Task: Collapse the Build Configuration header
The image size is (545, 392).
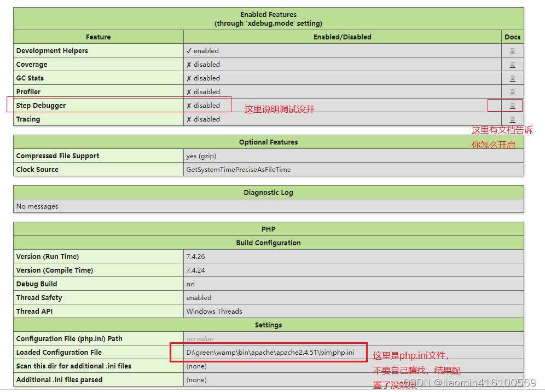Action: [x=268, y=243]
